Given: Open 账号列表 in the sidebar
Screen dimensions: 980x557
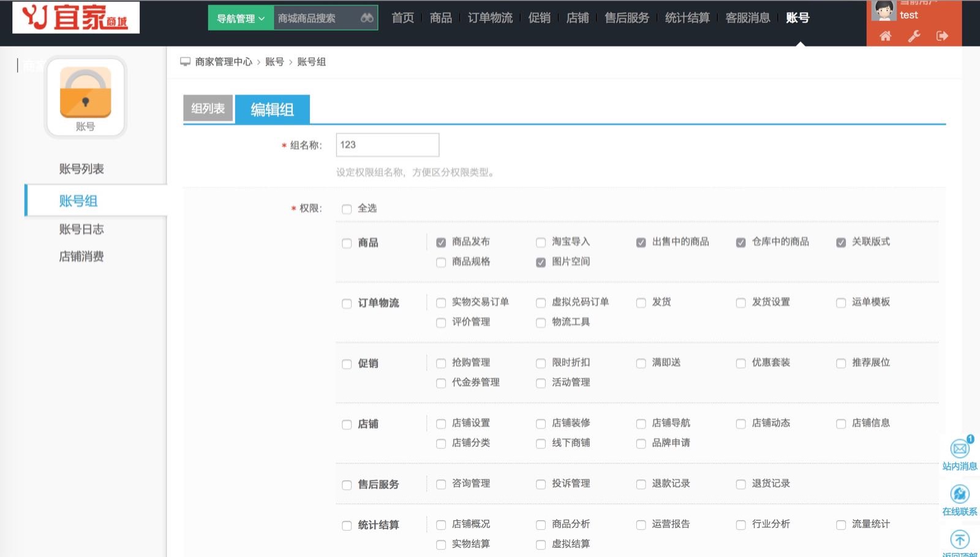Looking at the screenshot, I should [81, 169].
